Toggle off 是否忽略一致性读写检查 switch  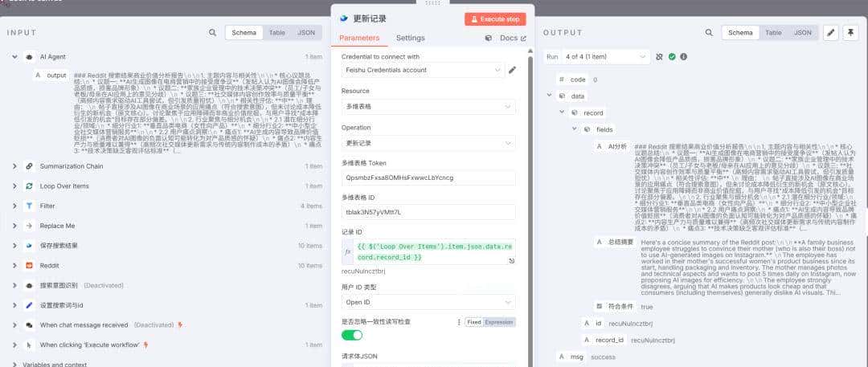coord(352,335)
